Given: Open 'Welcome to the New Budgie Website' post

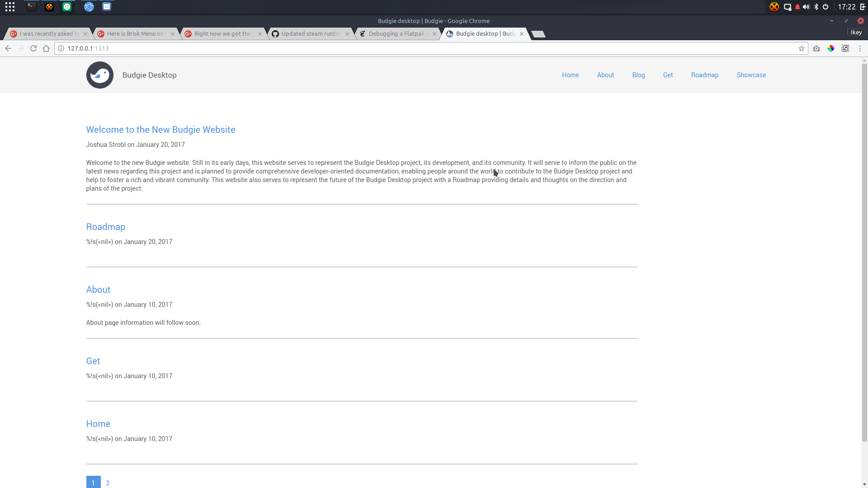Looking at the screenshot, I should point(160,130).
